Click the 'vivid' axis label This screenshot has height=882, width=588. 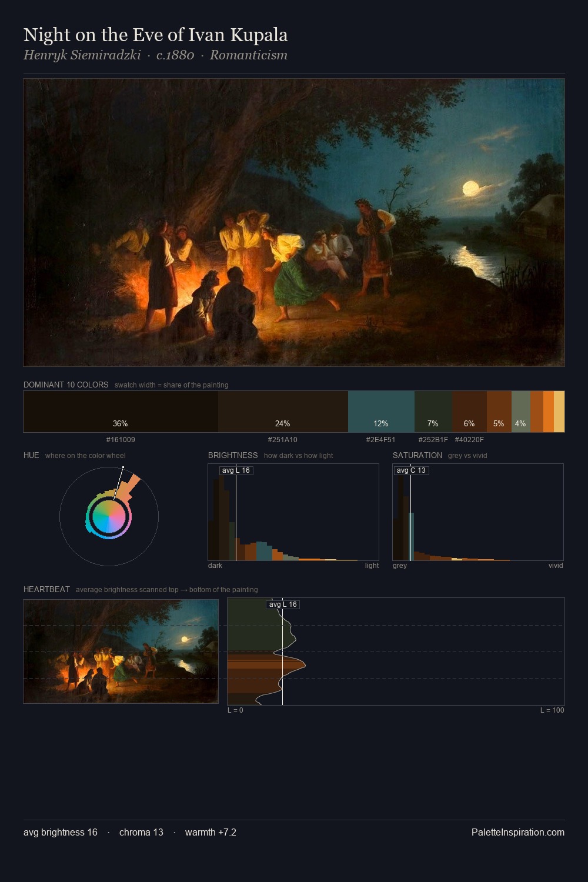point(556,566)
